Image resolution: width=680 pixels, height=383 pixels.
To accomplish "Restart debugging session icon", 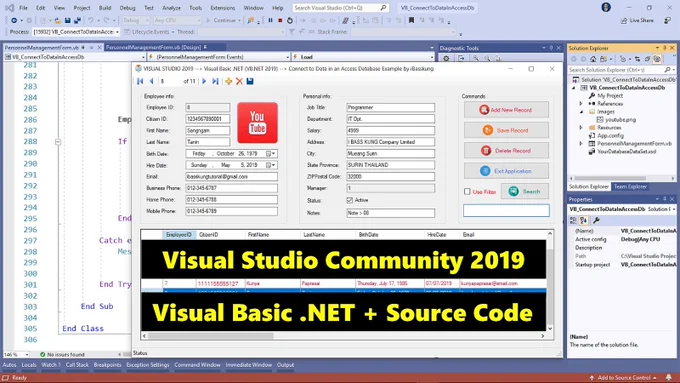I will click(x=290, y=20).
